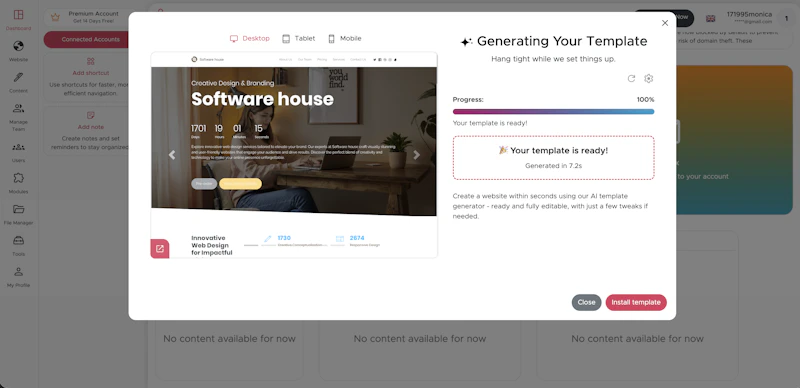This screenshot has width=800, height=388.
Task: Open Tools section in sidebar
Action: click(x=18, y=246)
